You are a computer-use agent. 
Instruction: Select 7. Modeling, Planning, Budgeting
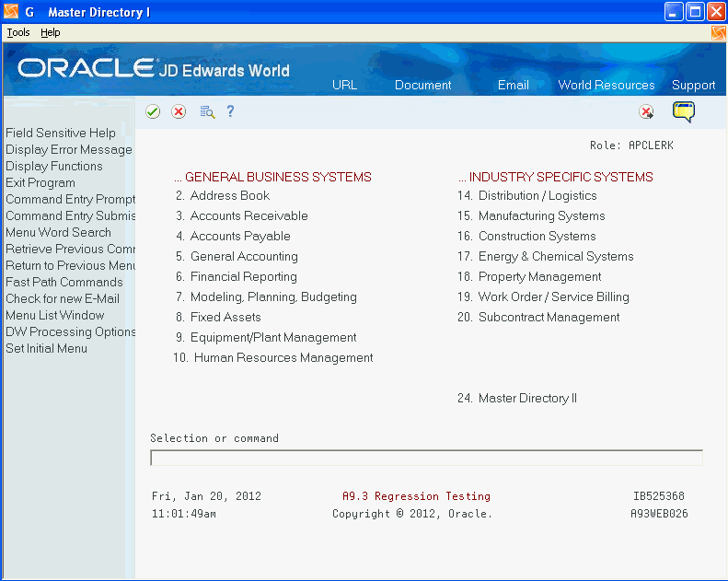[x=266, y=297]
